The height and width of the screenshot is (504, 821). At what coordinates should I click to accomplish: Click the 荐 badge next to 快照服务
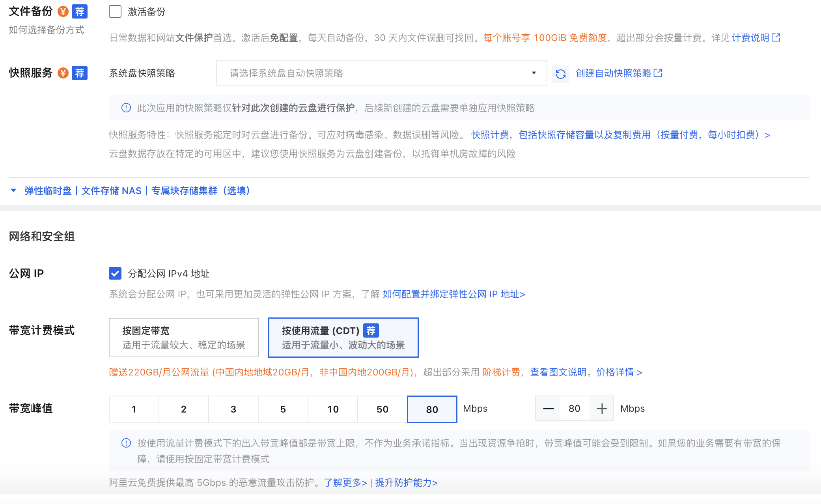click(80, 73)
